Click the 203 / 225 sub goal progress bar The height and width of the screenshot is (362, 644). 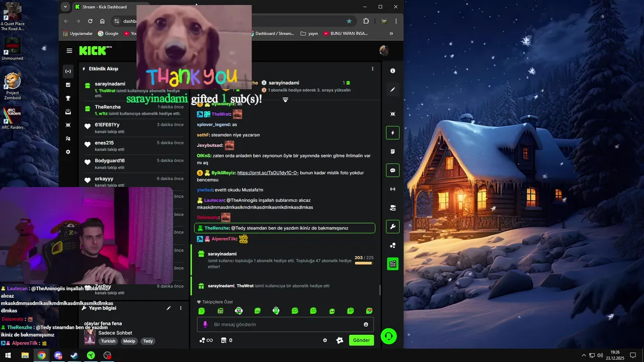pyautogui.click(x=363, y=263)
